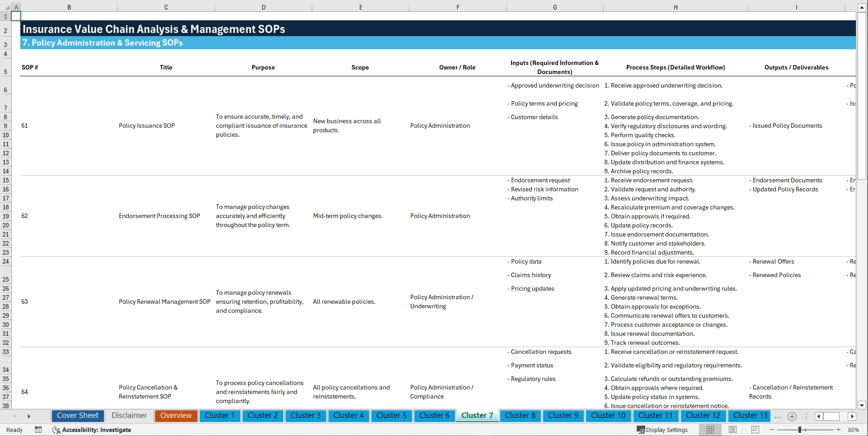Image resolution: width=868 pixels, height=436 pixels.
Task: Select the Normal view icon
Action: point(709,430)
